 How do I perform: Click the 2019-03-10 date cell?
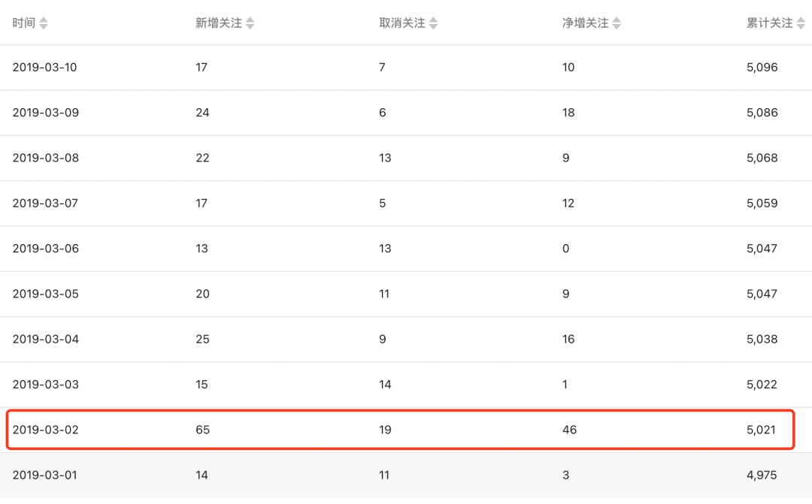click(x=45, y=68)
